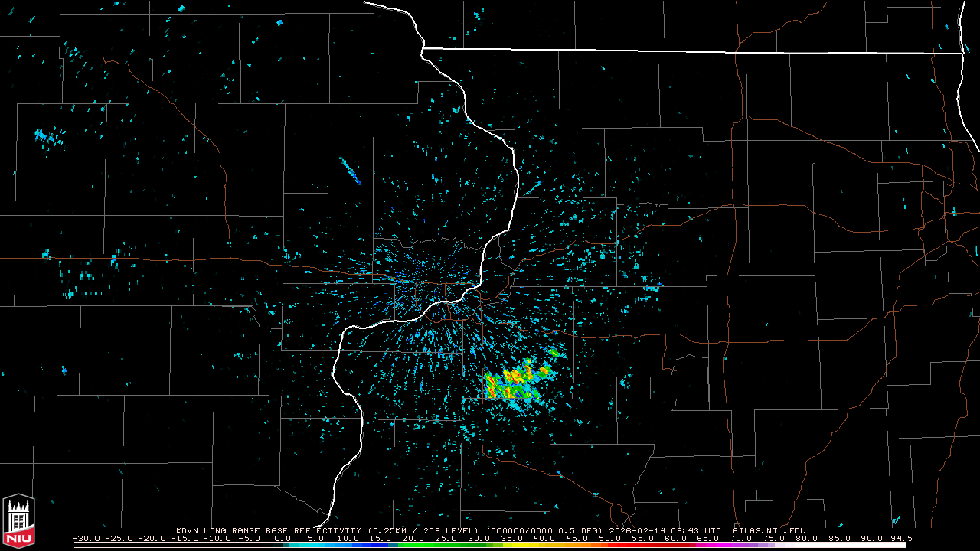Click the (0.25KM / 256 LEVEL) resolution text
This screenshot has width=980, height=551.
pyautogui.click(x=425, y=530)
